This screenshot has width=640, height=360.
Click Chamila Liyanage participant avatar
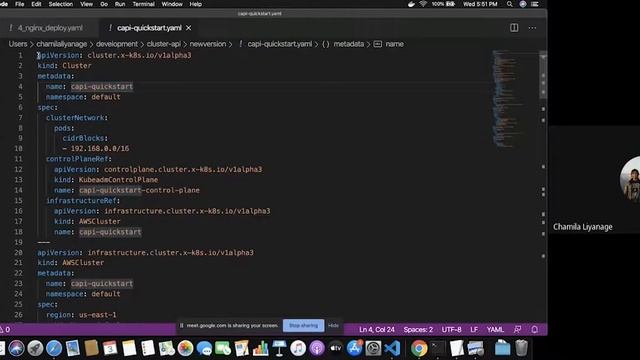click(630, 179)
